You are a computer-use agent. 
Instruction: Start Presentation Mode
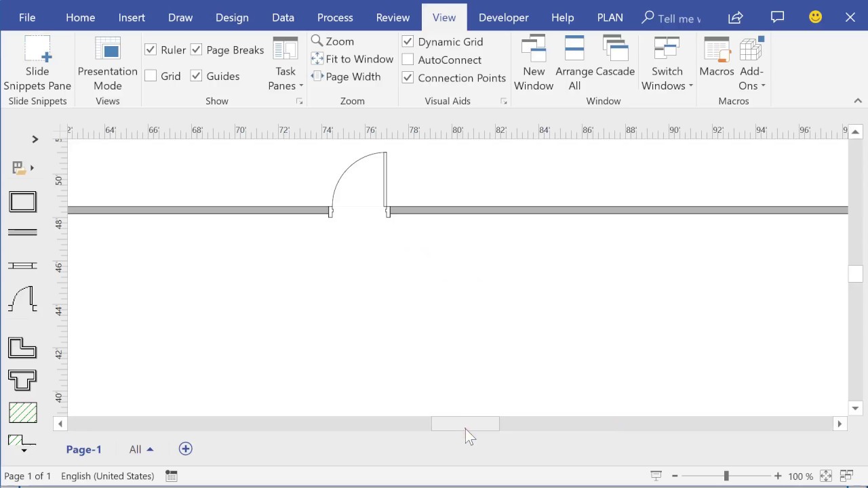click(x=107, y=64)
